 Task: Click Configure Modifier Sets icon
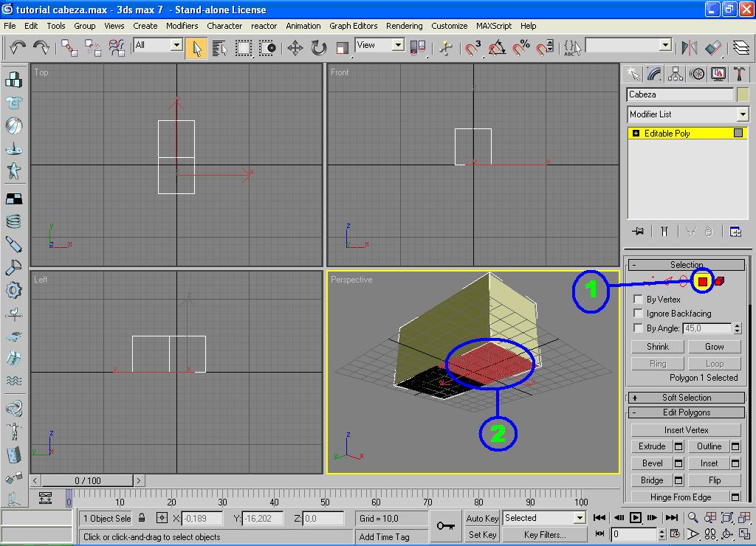pyautogui.click(x=735, y=232)
